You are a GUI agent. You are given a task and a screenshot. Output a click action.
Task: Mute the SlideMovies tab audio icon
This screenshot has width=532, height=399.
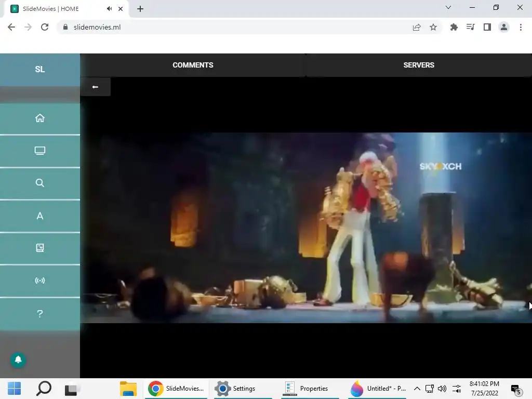109,9
